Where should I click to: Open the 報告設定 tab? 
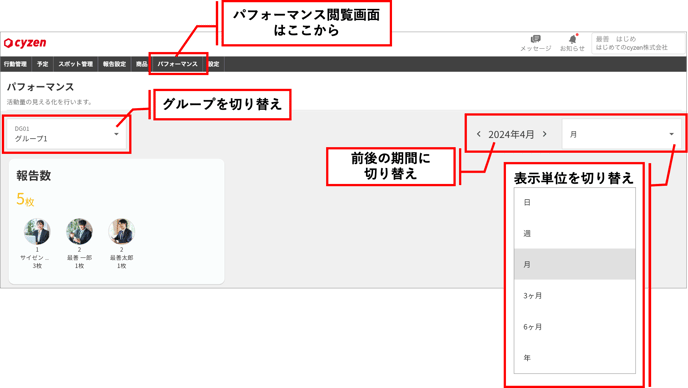coord(114,64)
